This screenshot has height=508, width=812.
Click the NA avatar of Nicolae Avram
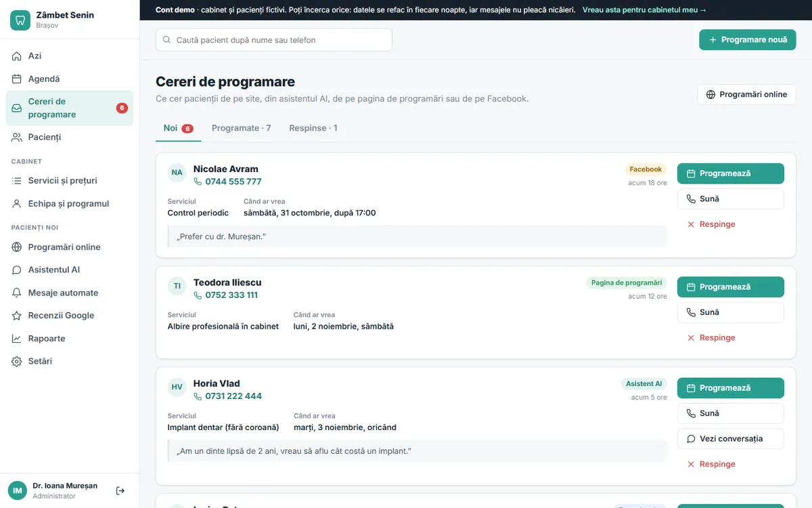coord(177,173)
